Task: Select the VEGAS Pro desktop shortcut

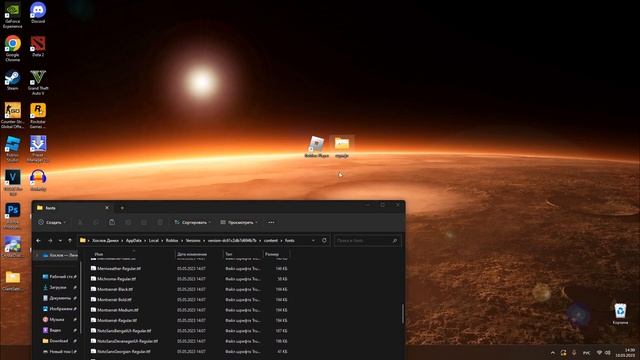Action: tap(13, 182)
